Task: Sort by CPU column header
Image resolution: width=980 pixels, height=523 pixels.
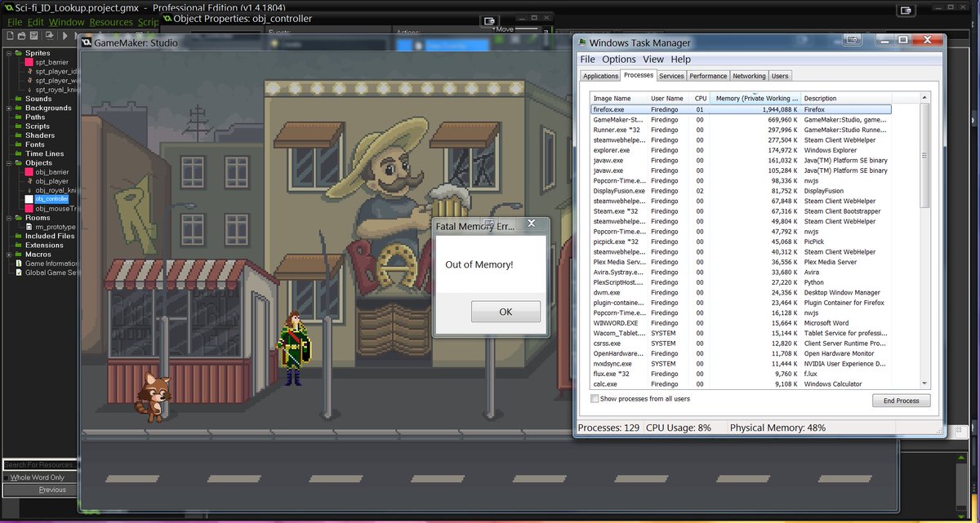Action: pos(700,98)
